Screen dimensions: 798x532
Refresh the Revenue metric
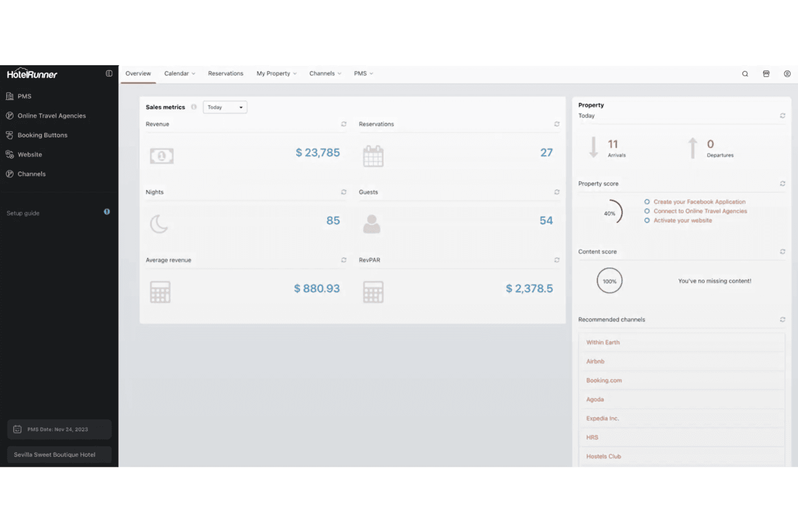(x=343, y=124)
